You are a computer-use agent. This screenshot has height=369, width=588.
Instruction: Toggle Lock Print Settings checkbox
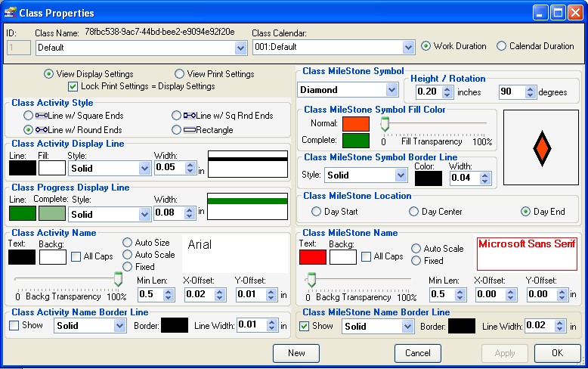(x=73, y=86)
